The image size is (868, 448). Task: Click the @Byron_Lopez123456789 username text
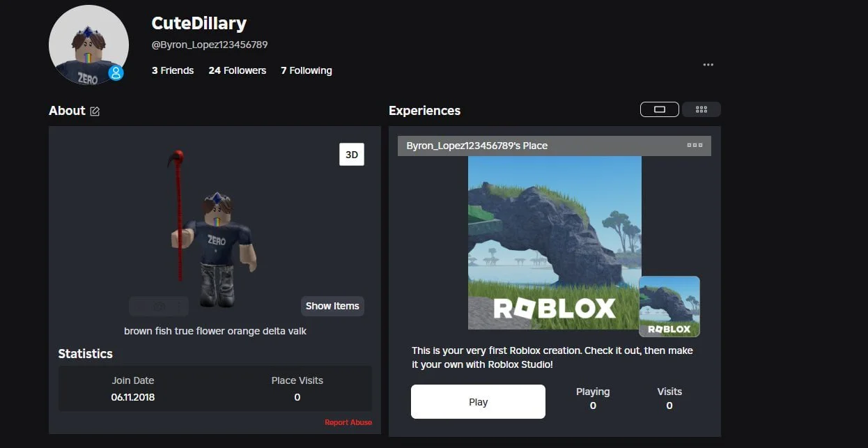pyautogui.click(x=210, y=45)
